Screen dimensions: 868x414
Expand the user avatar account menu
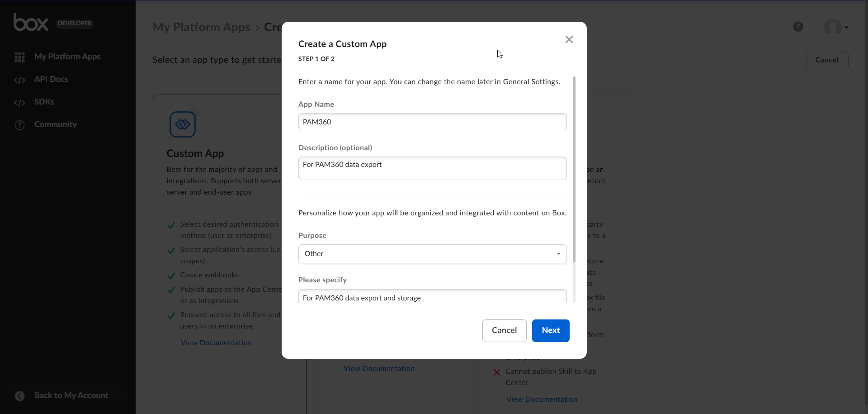point(835,27)
